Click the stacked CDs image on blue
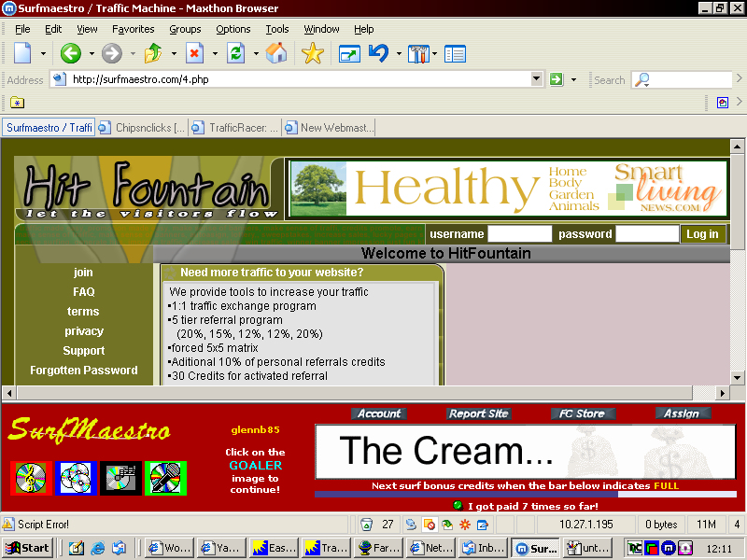Viewport: 747px width, 560px height. click(76, 478)
